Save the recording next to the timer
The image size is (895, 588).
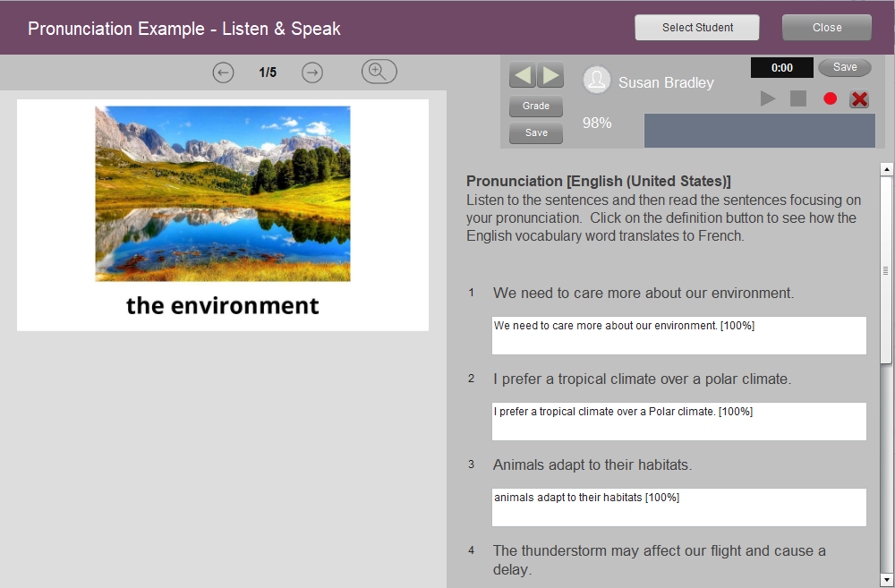(844, 67)
